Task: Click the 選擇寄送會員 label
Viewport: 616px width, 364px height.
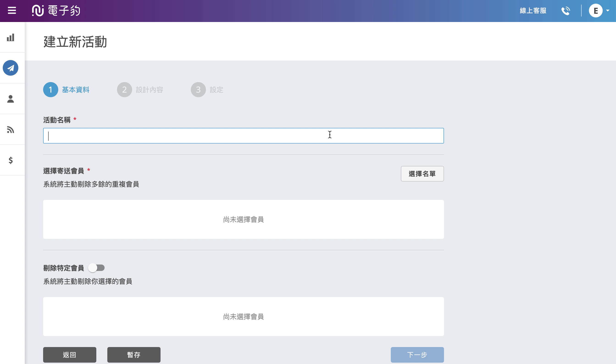Action: [64, 171]
